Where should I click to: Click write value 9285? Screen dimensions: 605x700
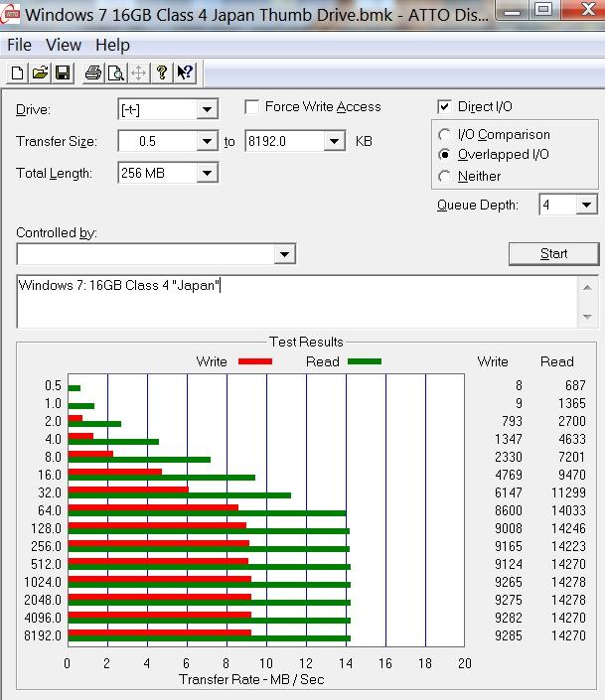[x=509, y=635]
